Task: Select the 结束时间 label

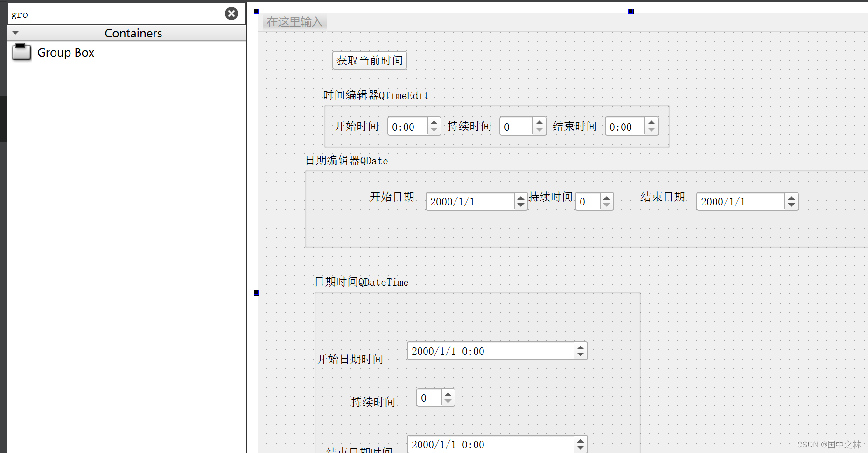Action: point(575,127)
